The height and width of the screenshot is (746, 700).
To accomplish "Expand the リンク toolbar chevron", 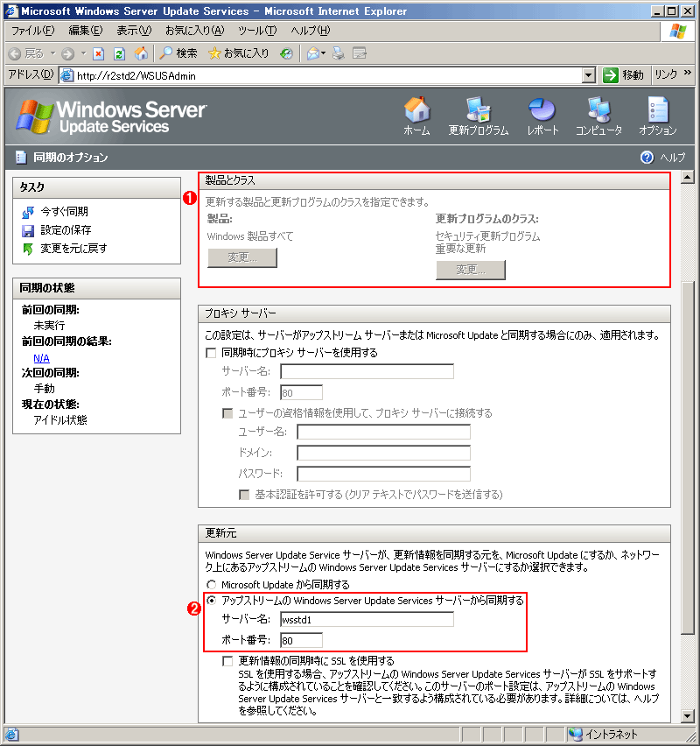I will 687,73.
